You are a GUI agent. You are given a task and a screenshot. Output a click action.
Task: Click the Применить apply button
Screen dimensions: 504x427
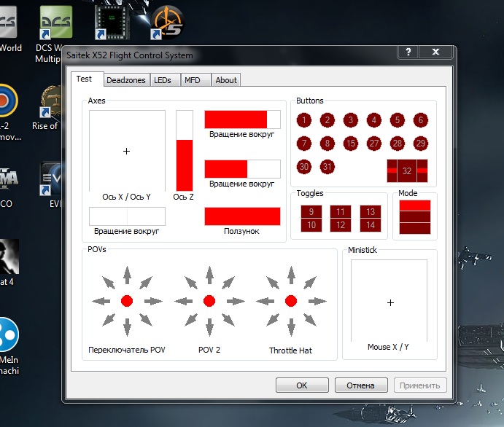[420, 385]
